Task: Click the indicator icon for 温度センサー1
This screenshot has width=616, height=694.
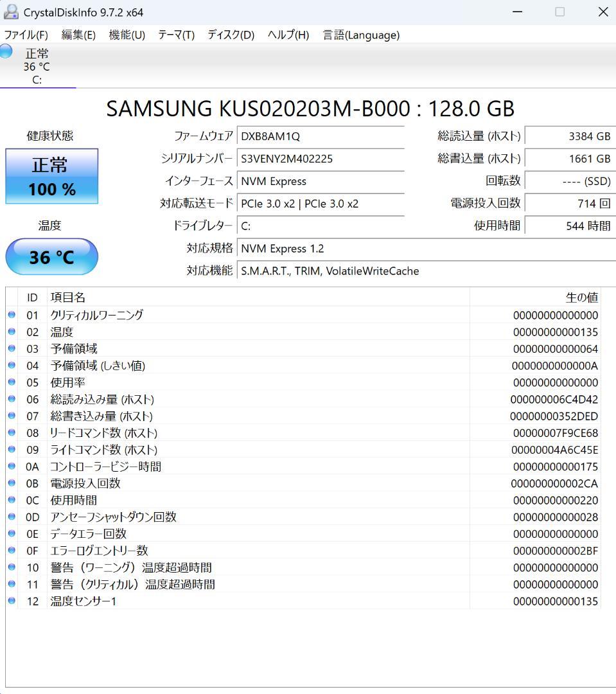Action: [12, 601]
